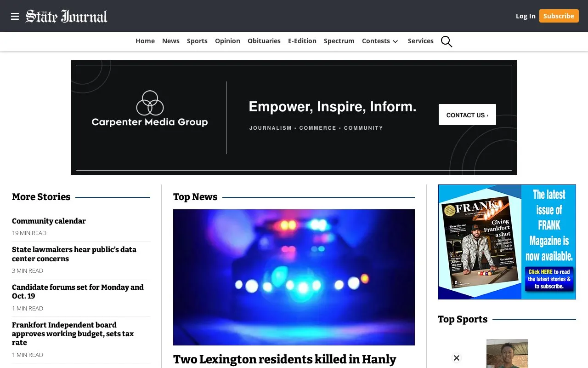Viewport: 588px width, 368px height.
Task: Open the Services menu item
Action: click(x=421, y=41)
